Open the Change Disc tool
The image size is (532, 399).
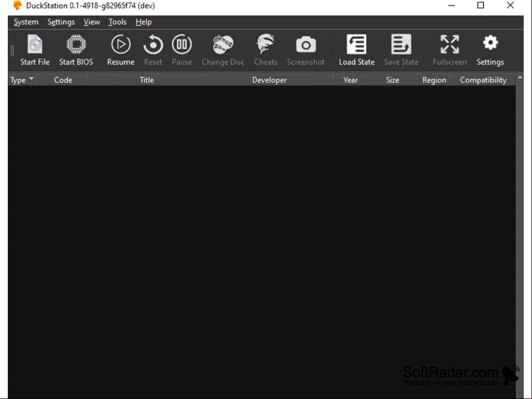coord(223,50)
